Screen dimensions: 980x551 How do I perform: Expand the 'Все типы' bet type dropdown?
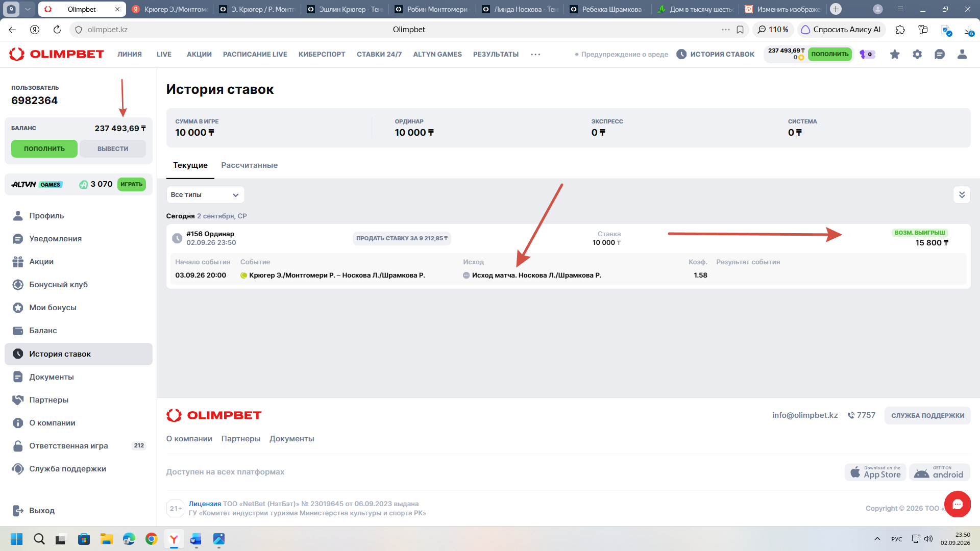click(205, 195)
